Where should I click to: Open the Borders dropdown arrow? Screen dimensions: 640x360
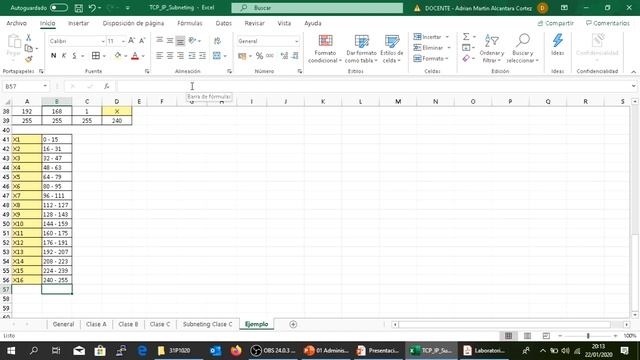click(x=104, y=56)
